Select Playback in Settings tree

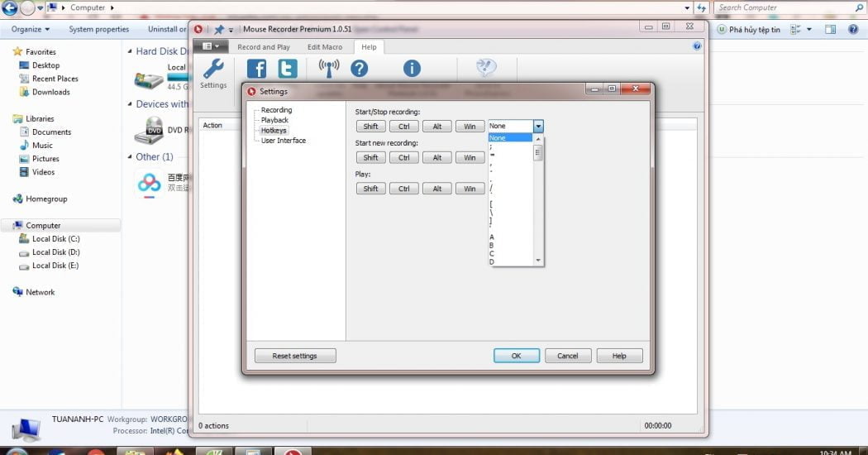tap(274, 120)
